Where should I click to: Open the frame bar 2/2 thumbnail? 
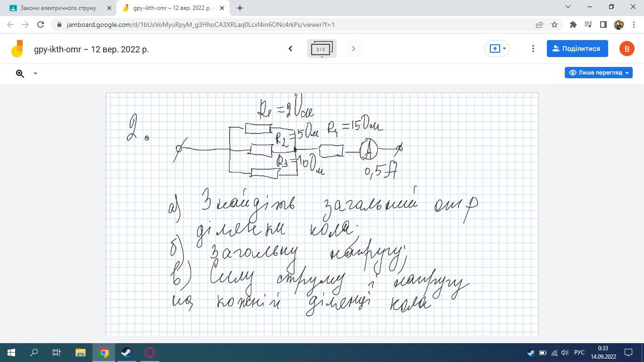(322, 49)
